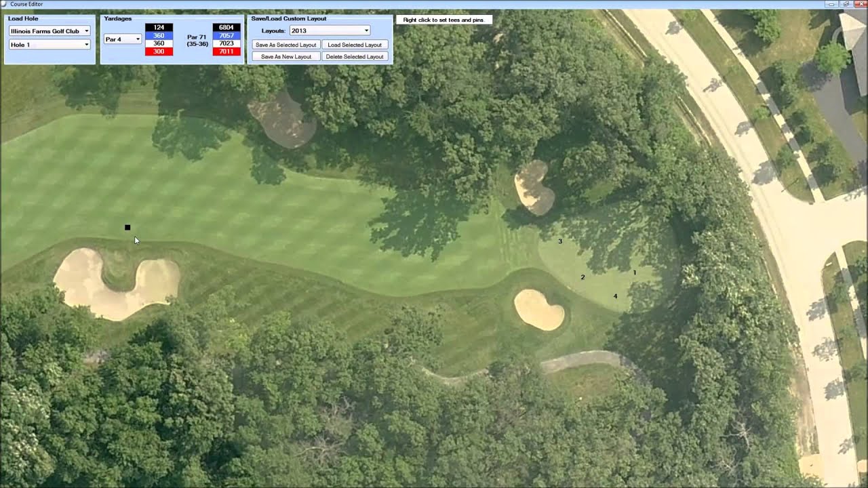The image size is (868, 488).
Task: Select pin position marker 2 on green
Action: (x=583, y=277)
